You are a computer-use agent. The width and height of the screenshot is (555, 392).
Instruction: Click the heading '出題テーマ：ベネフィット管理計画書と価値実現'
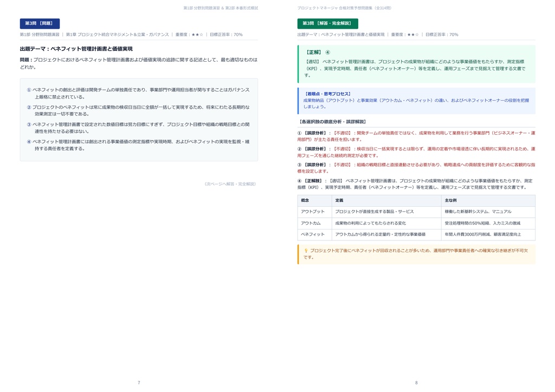(76, 49)
